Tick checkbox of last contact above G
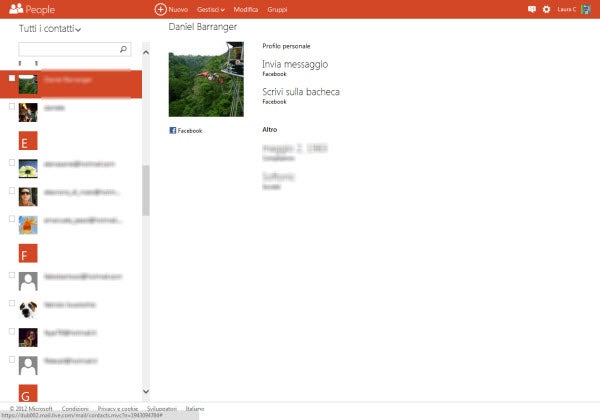The height and width of the screenshot is (420, 600). tap(12, 360)
